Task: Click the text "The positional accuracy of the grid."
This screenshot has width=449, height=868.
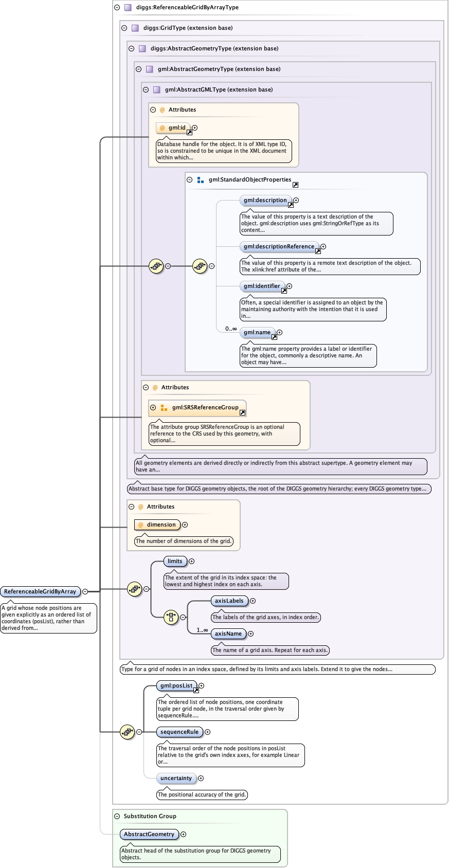Action: click(202, 795)
